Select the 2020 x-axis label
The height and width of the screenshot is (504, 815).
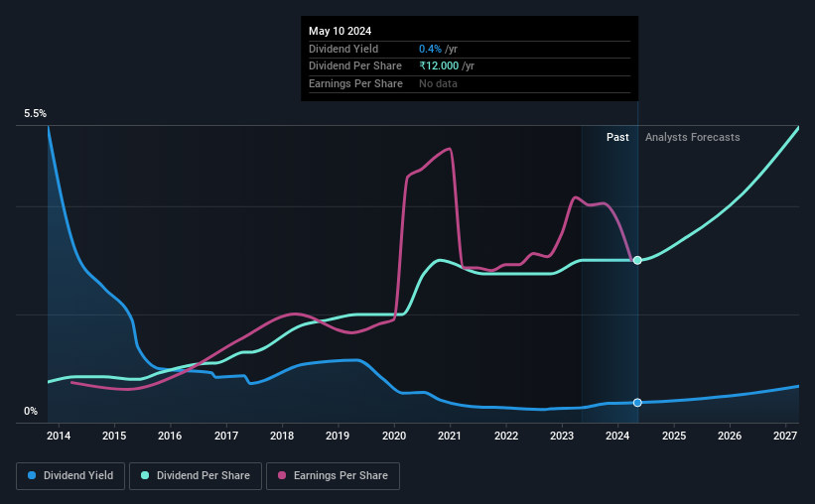click(394, 436)
